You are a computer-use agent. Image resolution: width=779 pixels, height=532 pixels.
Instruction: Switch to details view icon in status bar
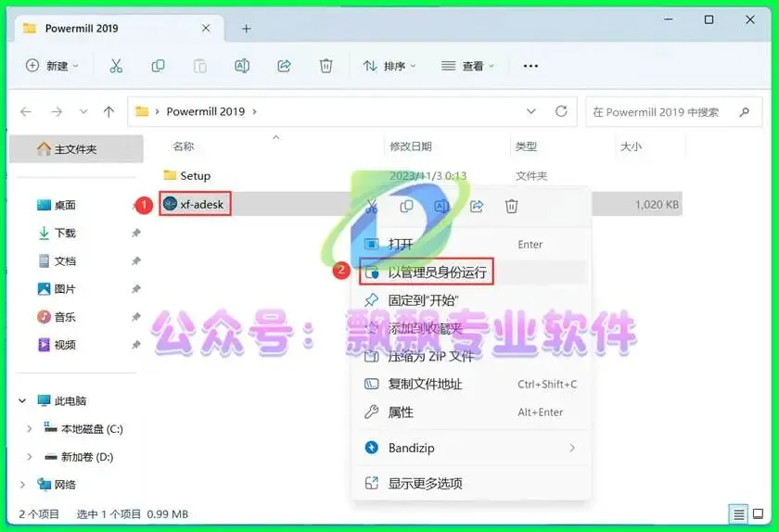click(739, 514)
